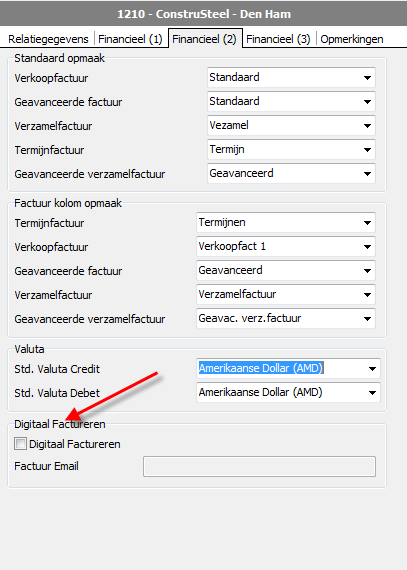
Task: Expand kolom opmaak Verzamelfactuur dropdown
Action: pos(286,294)
